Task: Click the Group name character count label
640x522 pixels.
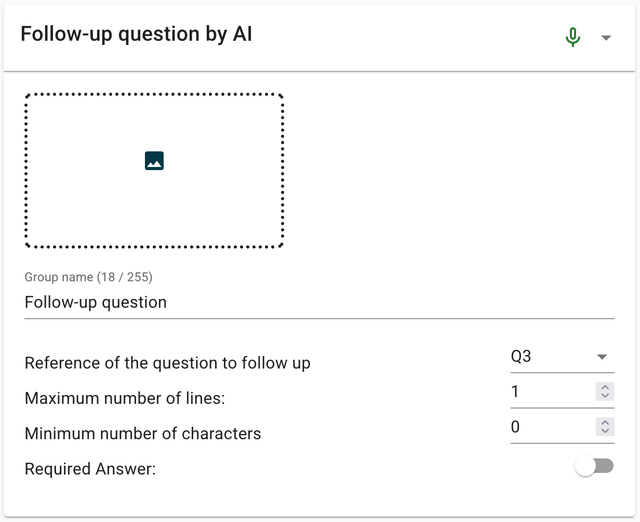Action: point(88,277)
